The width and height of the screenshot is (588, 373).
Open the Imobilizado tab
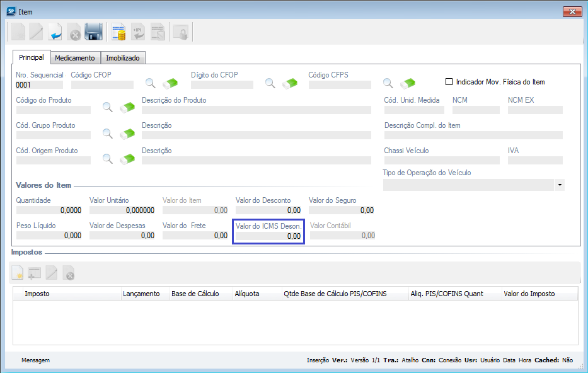click(x=123, y=58)
